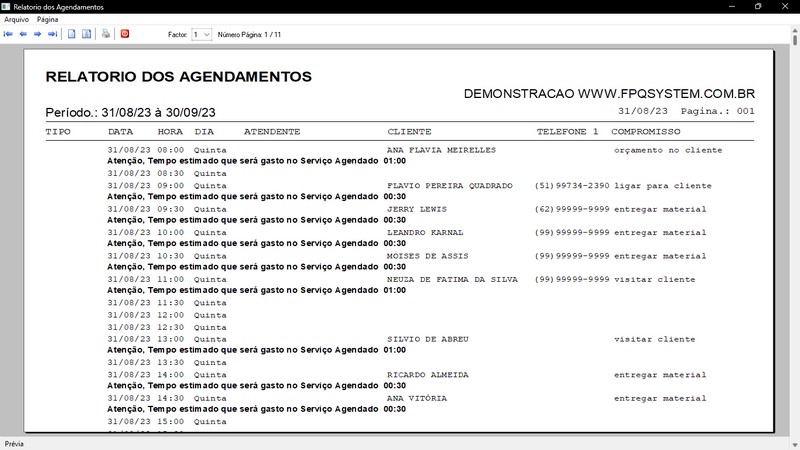Click client name FLAVIO PEREIRA QUADRADO
Screen dimensions: 800x450
tap(449, 186)
